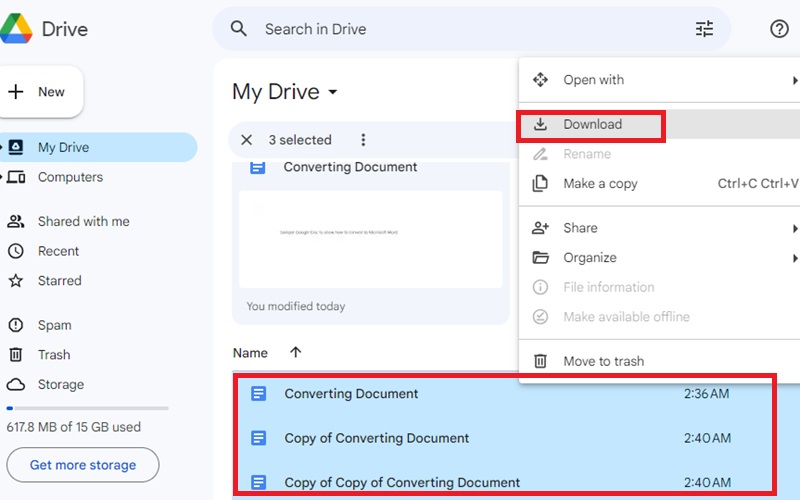Viewport: 800px width, 500px height.
Task: Choose Download from context menu
Action: tap(659, 124)
